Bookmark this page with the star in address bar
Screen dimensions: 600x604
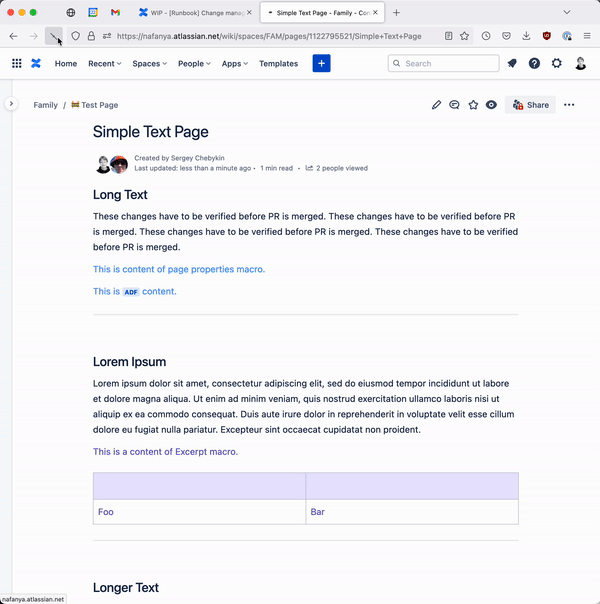click(x=464, y=36)
